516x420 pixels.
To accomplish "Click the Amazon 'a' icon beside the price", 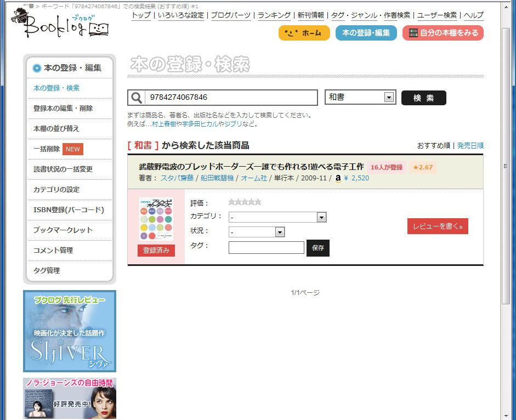I will pos(339,178).
